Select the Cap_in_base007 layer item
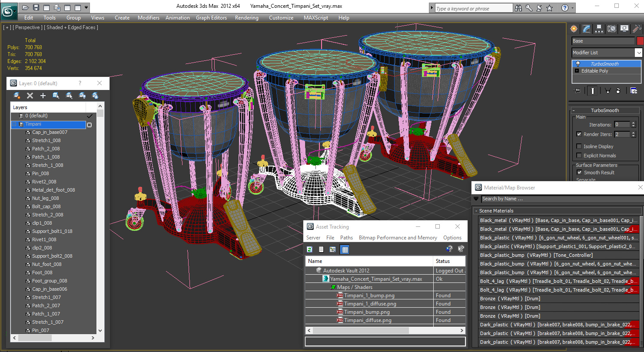This screenshot has width=644, height=352. 50,132
